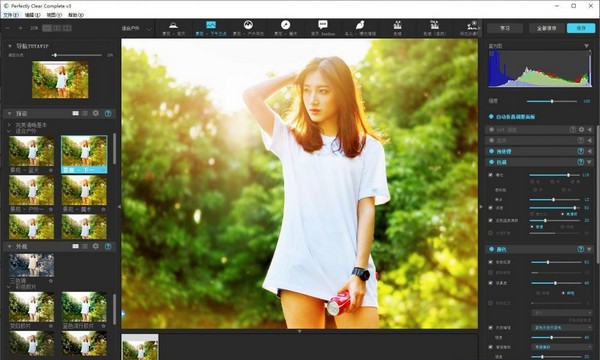The width and height of the screenshot is (600, 360).
Task: Apply the speech bubble preset icon
Action: coord(323,25)
